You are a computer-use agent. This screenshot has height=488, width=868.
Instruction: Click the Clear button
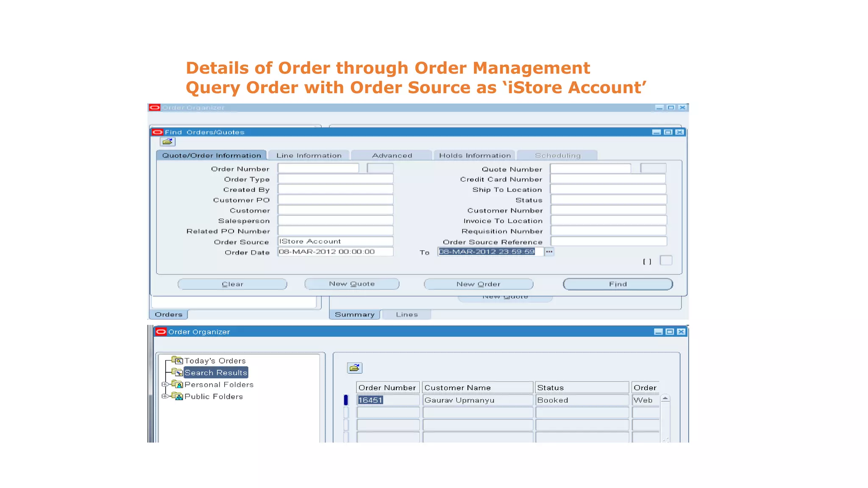(232, 284)
